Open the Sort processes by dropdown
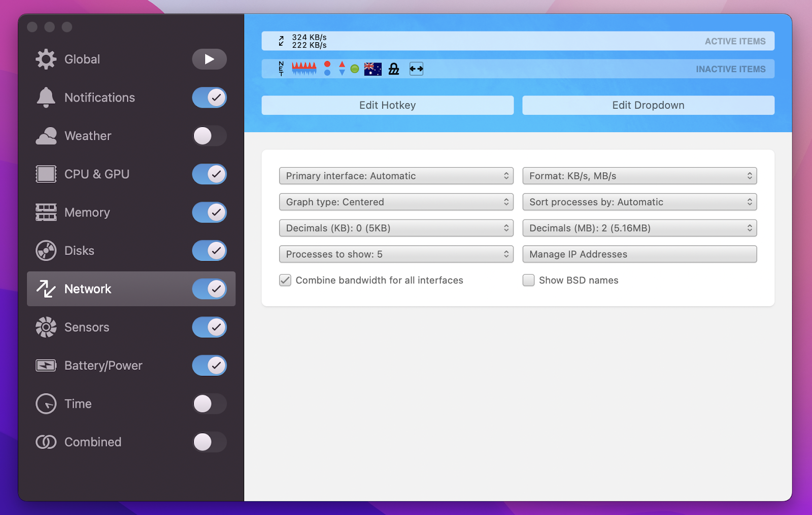The image size is (812, 515). 639,202
